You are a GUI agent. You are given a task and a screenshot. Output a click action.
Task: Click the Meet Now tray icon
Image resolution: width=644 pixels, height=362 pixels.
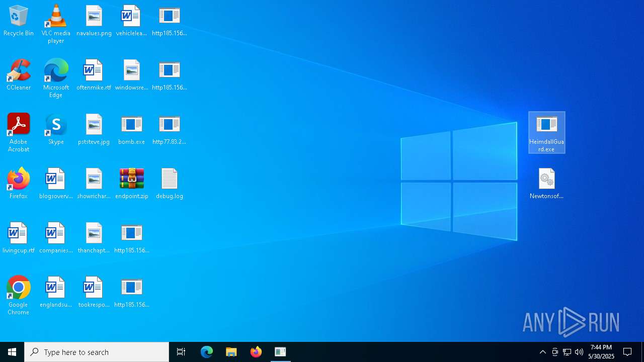pos(555,352)
